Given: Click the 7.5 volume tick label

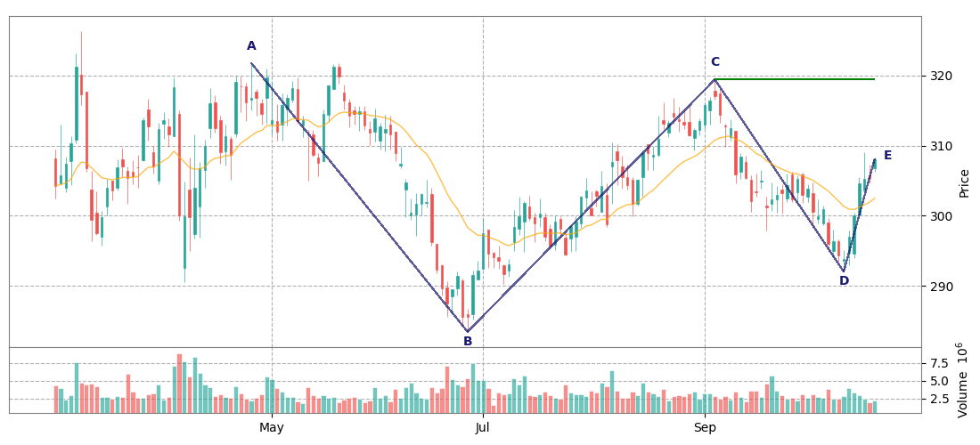Looking at the screenshot, I should tap(939, 363).
